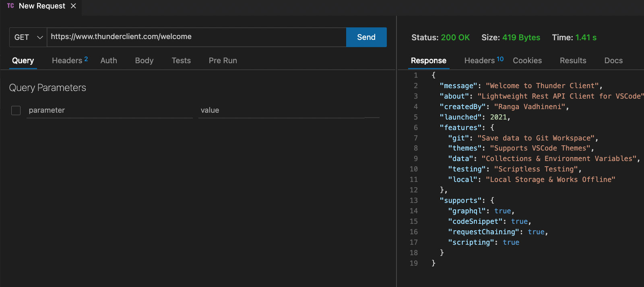
Task: Click the parameter name field
Action: (x=109, y=110)
